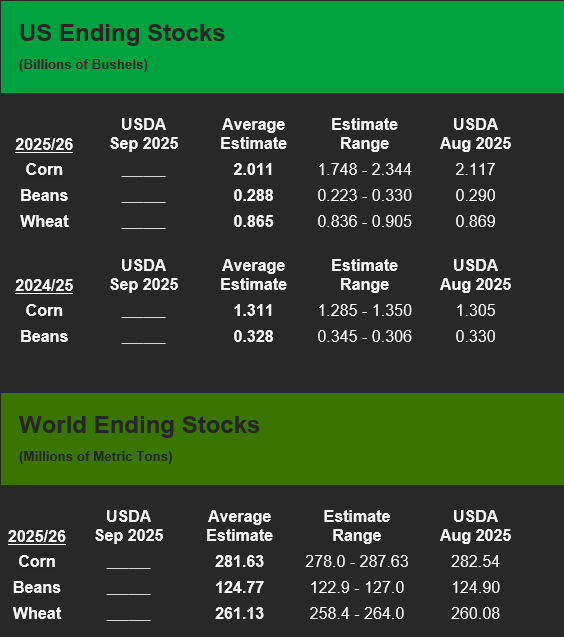Select the blank USDA Sep 2025 wheat field for US stocks
Image resolution: width=564 pixels, height=637 pixels.
(x=144, y=222)
